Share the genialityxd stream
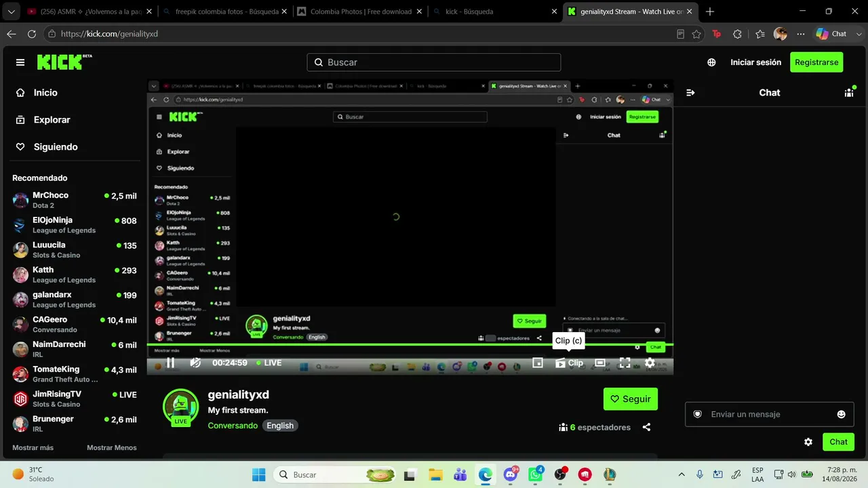 [646, 427]
